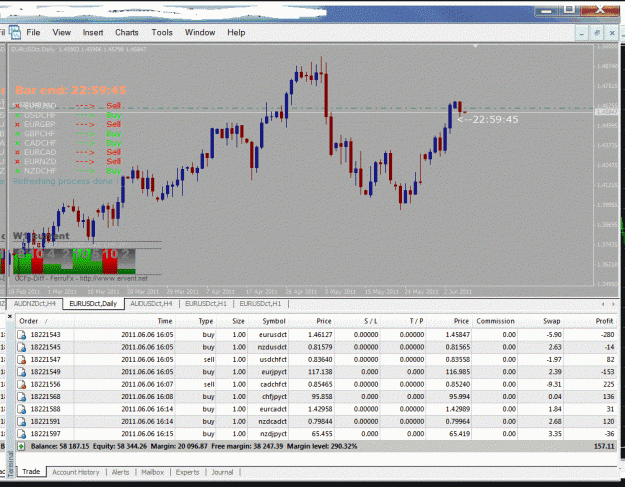This screenshot has height=487, width=625.
Task: Click the Balance and Equity summary line
Action: 194,446
